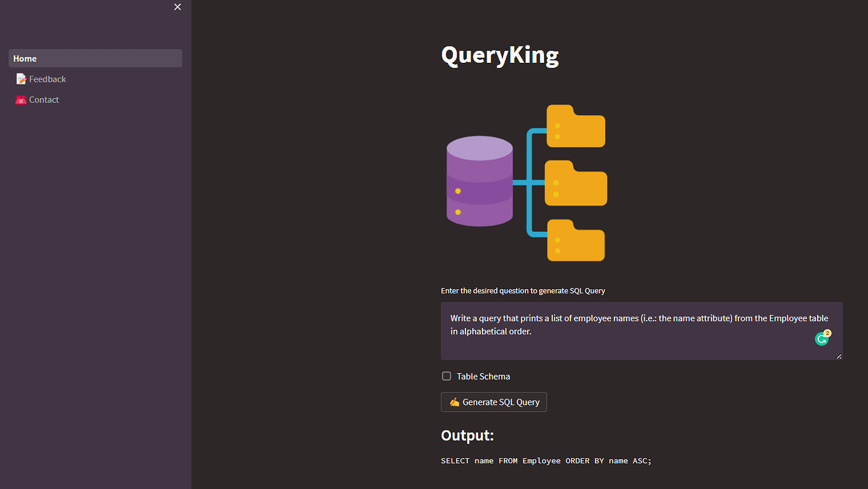868x489 pixels.
Task: Focus the question text area
Action: tap(642, 331)
